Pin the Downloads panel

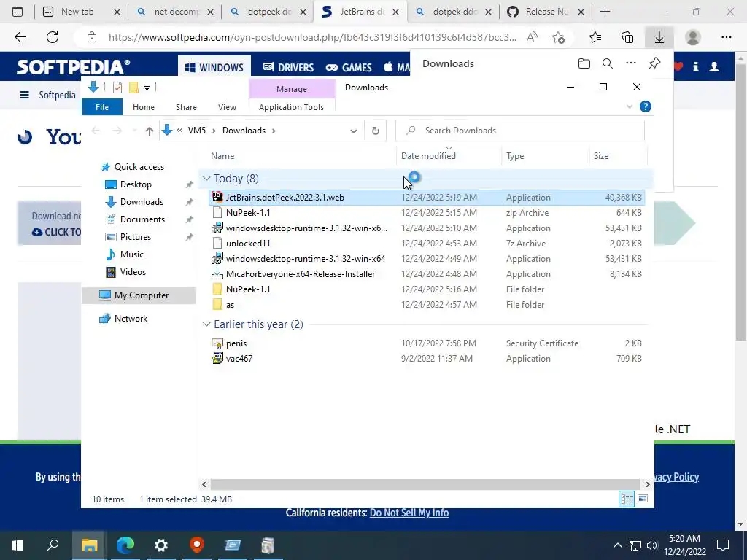click(654, 63)
